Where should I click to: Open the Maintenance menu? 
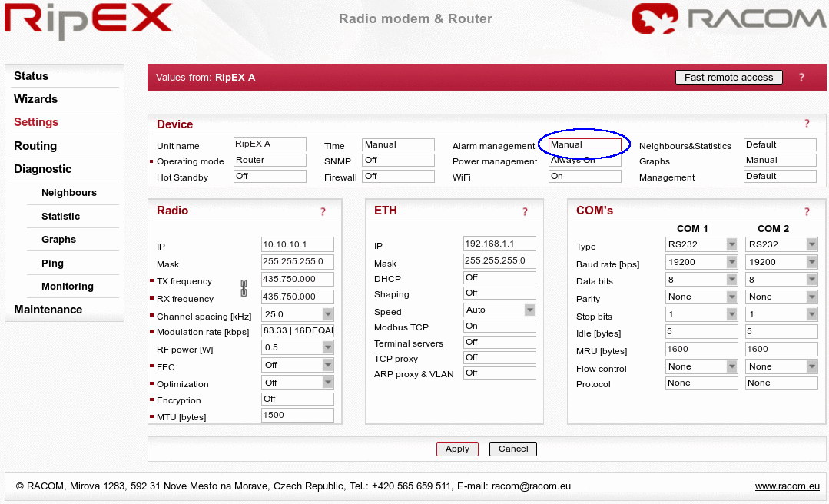click(x=48, y=310)
